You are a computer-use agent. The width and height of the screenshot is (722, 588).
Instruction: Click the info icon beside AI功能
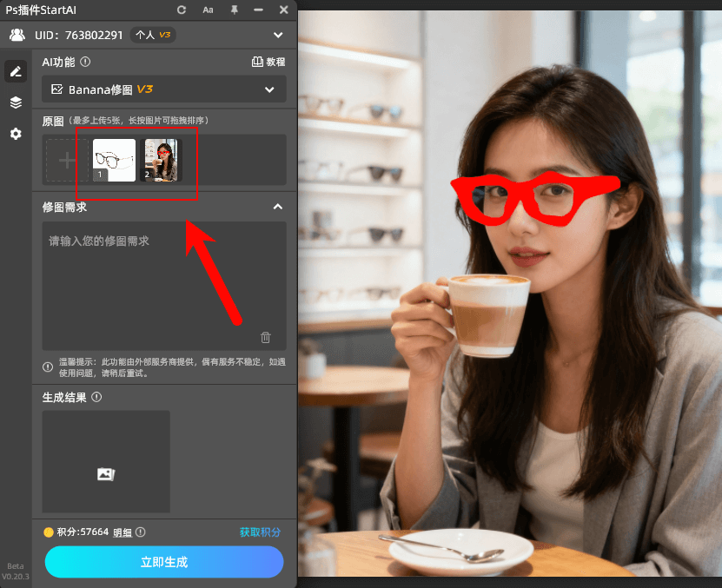pyautogui.click(x=85, y=63)
